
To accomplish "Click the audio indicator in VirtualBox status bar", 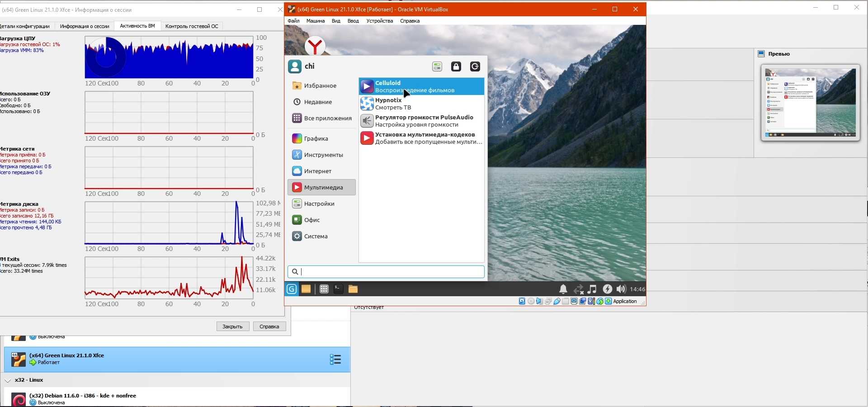I will tap(539, 301).
